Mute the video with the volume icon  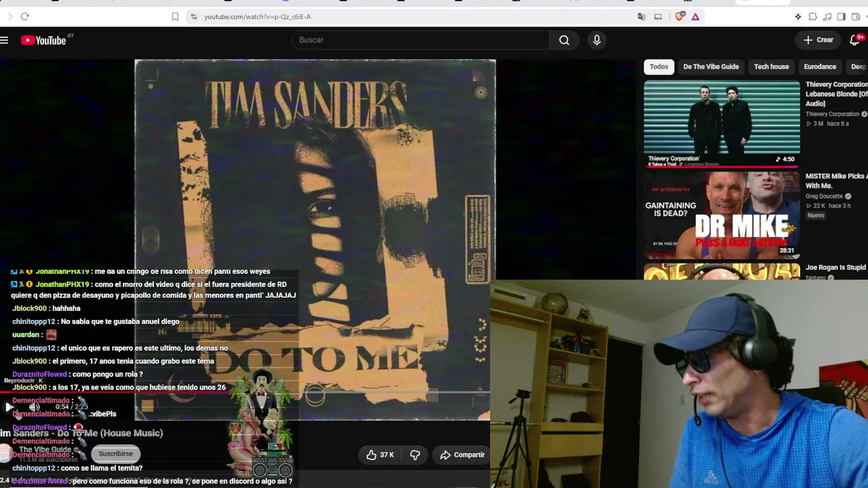(x=33, y=407)
